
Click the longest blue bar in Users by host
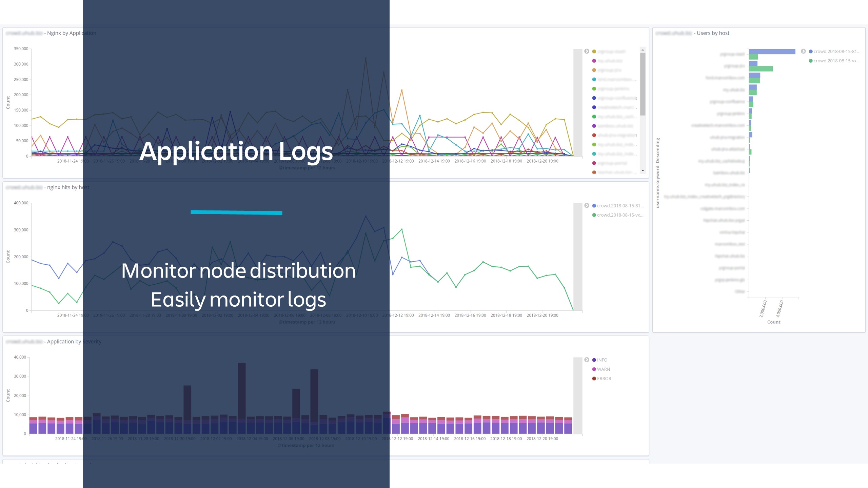(x=772, y=52)
